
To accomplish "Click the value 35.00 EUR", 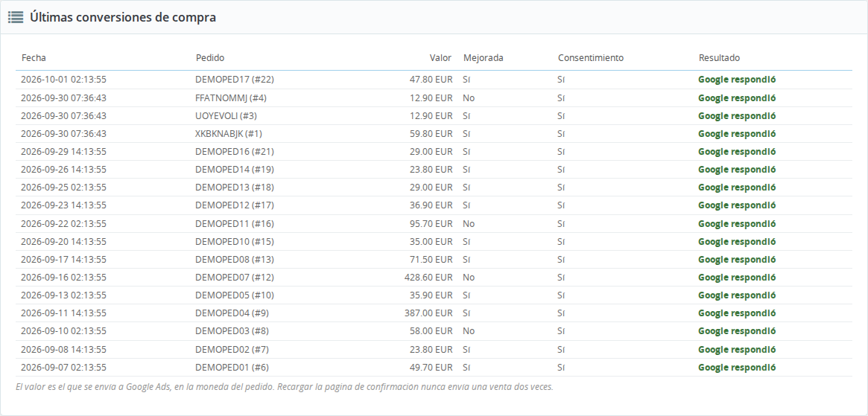I will click(x=431, y=241).
